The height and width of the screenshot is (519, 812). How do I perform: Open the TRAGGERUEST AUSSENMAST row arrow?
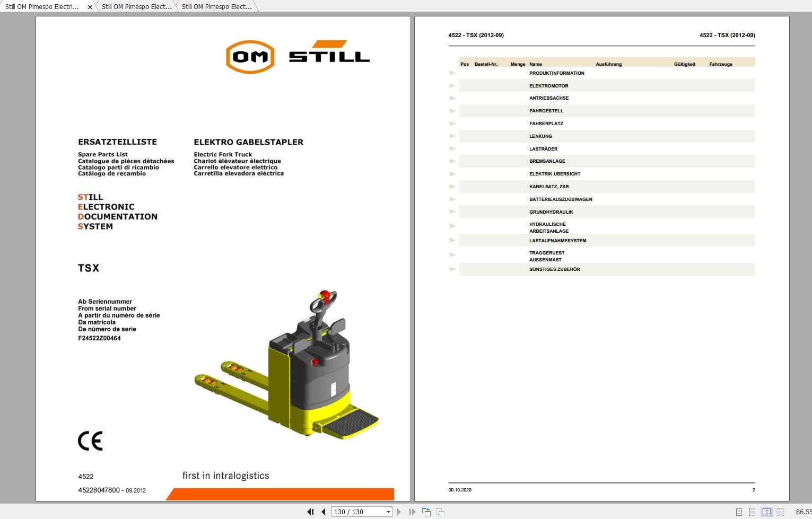coord(452,255)
